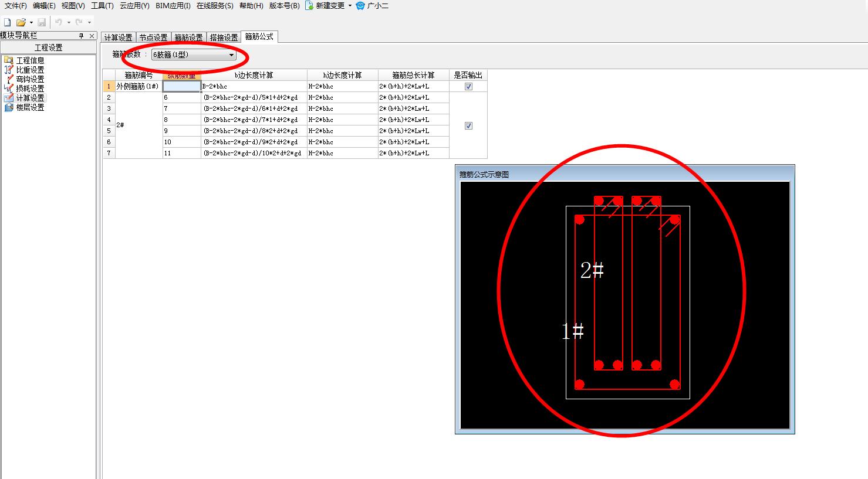Pin the 模块导航栏 panel
Viewport: 868px width, 479px height.
tap(82, 36)
